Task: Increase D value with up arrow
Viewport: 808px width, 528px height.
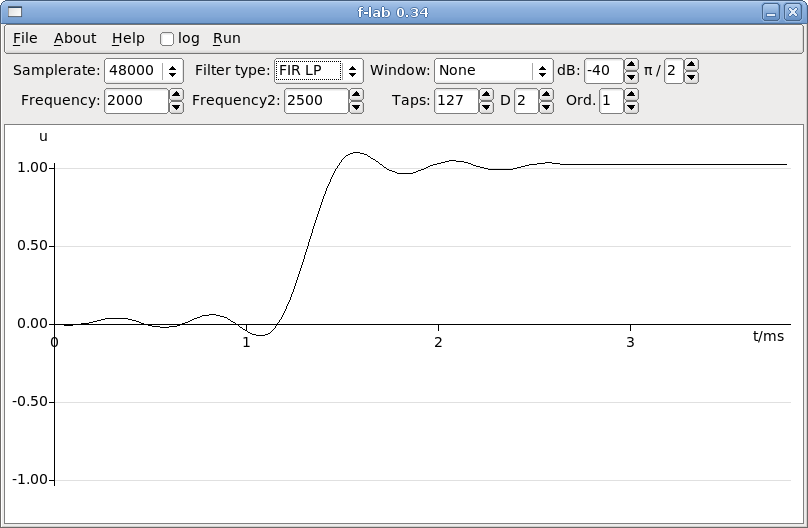Action: coord(546,95)
